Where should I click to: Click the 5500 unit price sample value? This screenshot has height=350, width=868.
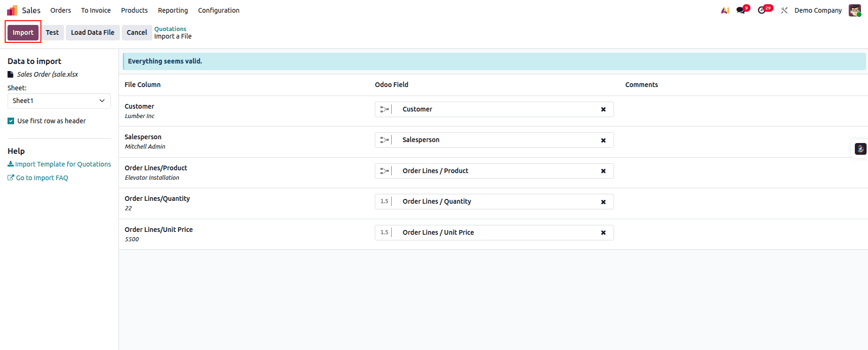coord(132,239)
